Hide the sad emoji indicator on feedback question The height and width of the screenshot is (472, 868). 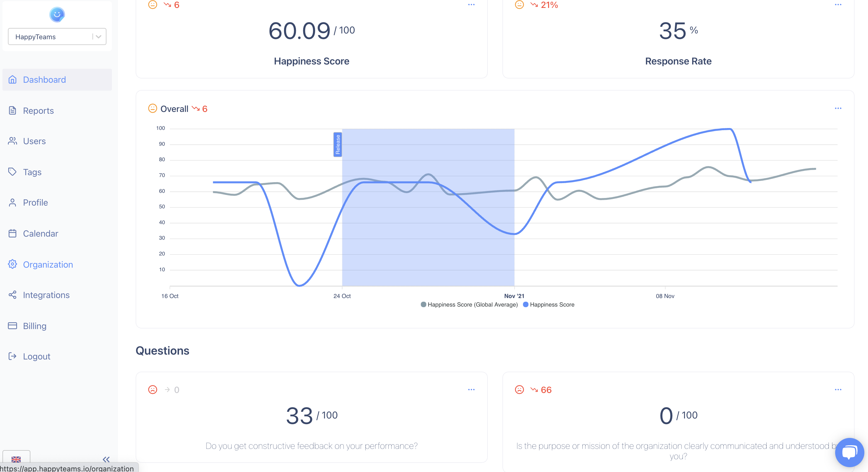pos(153,390)
